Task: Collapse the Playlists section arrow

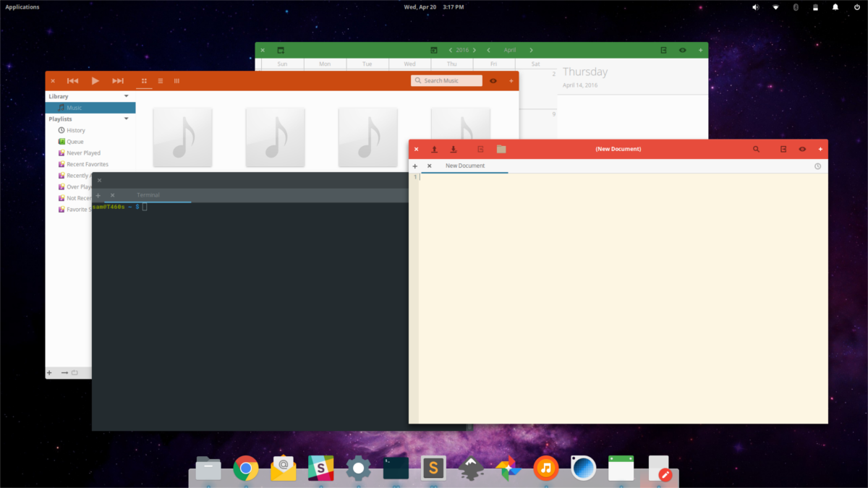Action: click(x=127, y=119)
